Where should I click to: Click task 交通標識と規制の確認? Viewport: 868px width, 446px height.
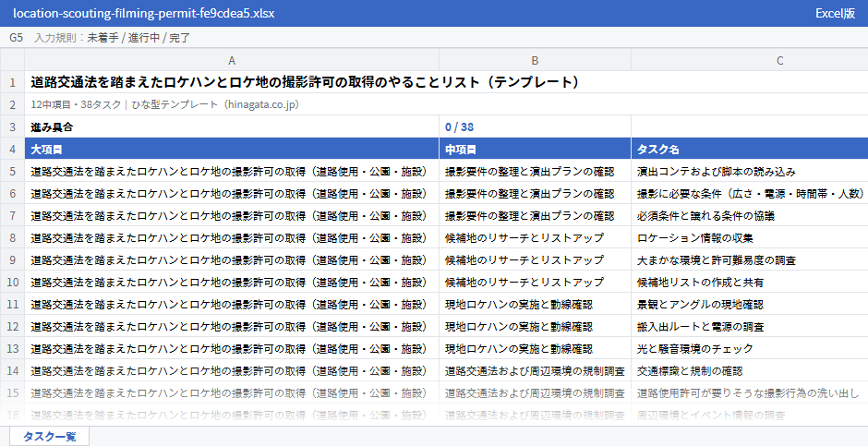click(x=690, y=371)
